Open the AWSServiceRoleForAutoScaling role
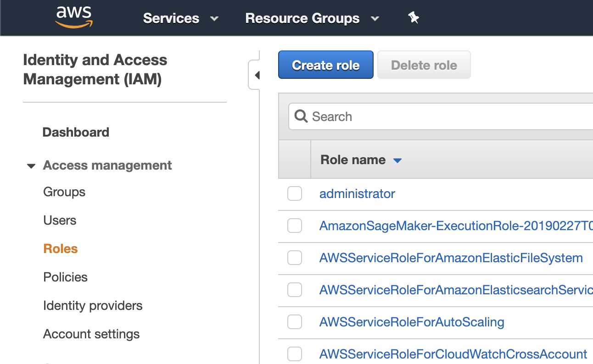This screenshot has width=593, height=364. click(412, 322)
